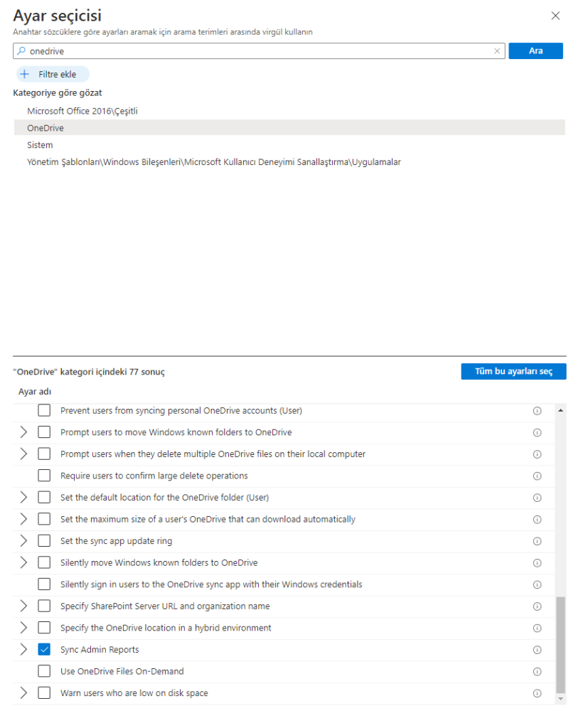
Task: Expand the Sync Admin Reports setting
Action: [23, 650]
